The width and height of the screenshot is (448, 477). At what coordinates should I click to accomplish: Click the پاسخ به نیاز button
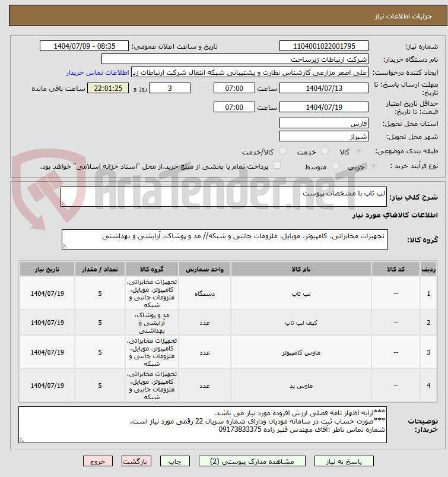(344, 461)
